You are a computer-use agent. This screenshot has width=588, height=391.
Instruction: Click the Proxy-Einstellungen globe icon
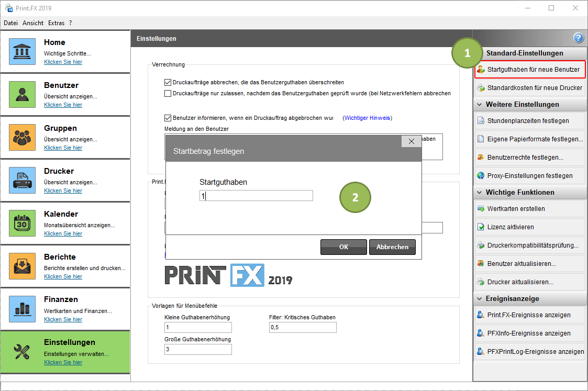point(481,175)
